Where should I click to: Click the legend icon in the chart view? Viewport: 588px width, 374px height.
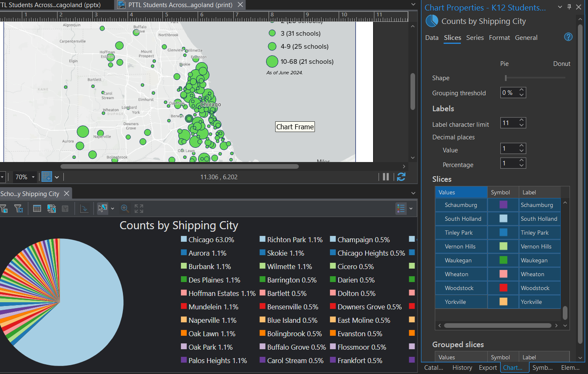(x=401, y=208)
